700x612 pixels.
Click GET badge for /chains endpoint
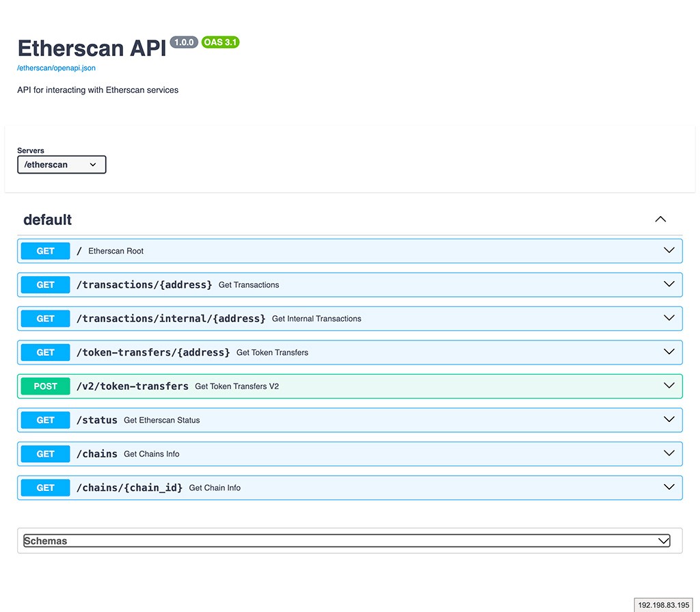[46, 454]
